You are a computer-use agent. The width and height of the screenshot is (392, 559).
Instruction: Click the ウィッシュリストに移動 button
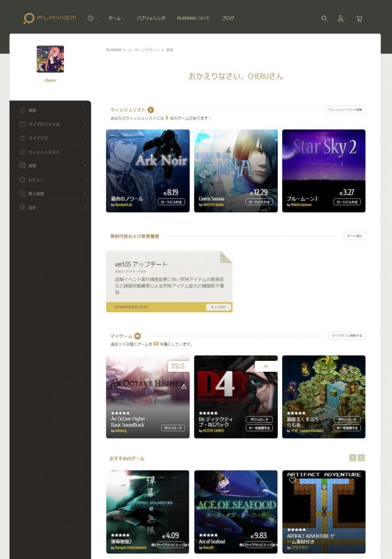point(345,110)
